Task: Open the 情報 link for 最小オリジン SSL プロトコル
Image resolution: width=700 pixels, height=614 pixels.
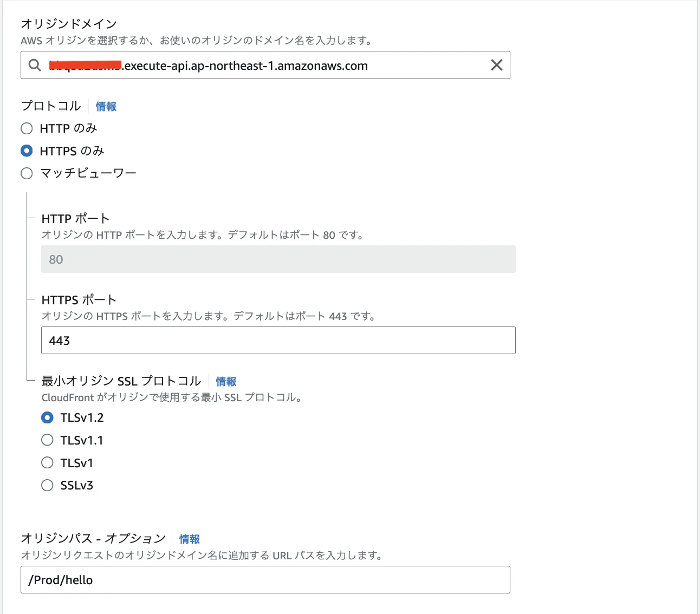Action: tap(226, 381)
